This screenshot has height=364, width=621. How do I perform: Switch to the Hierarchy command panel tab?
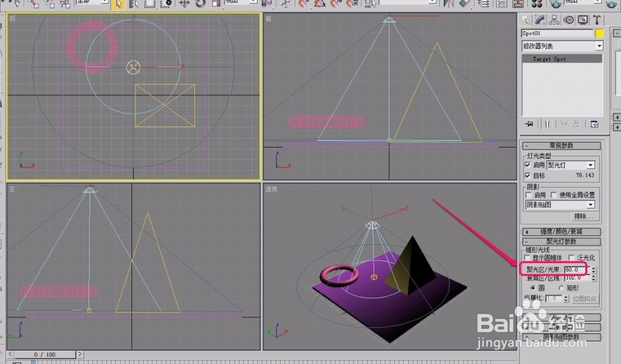(554, 19)
